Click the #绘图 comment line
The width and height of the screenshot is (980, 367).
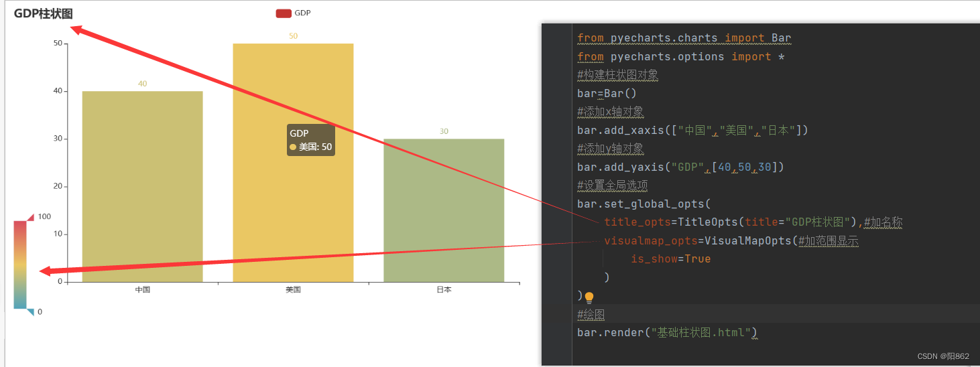(591, 314)
